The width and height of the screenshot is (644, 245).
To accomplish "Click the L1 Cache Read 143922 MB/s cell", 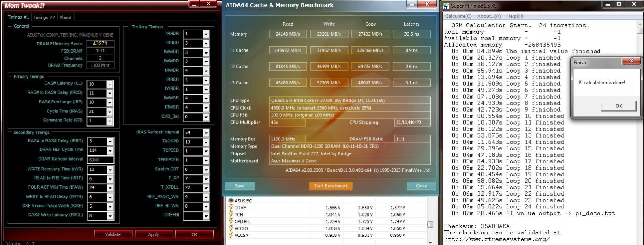I will 288,50.
